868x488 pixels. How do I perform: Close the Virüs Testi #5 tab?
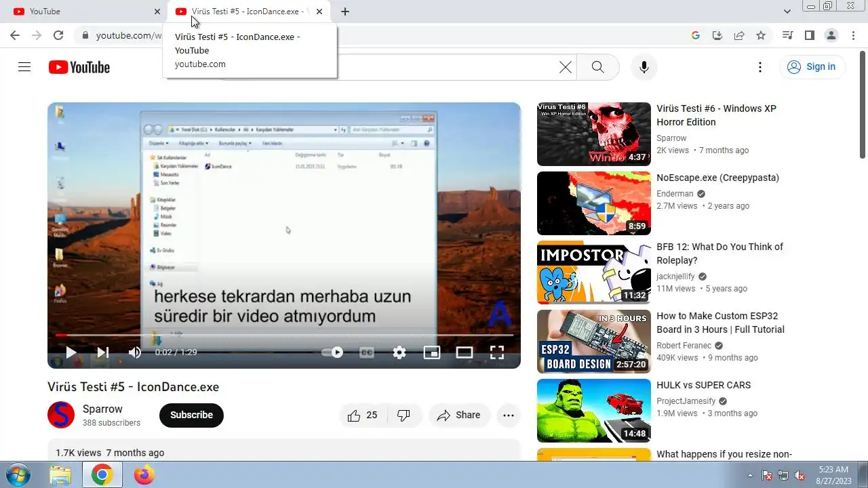click(x=320, y=12)
